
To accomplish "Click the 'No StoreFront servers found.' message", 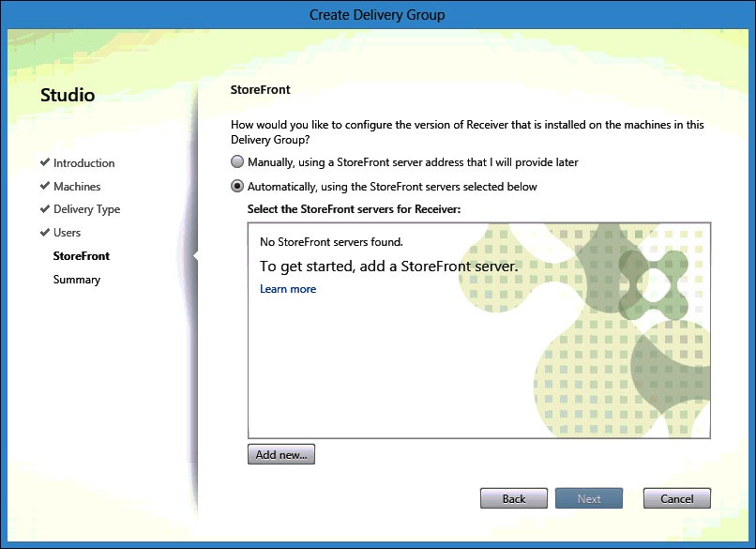I will [x=331, y=242].
